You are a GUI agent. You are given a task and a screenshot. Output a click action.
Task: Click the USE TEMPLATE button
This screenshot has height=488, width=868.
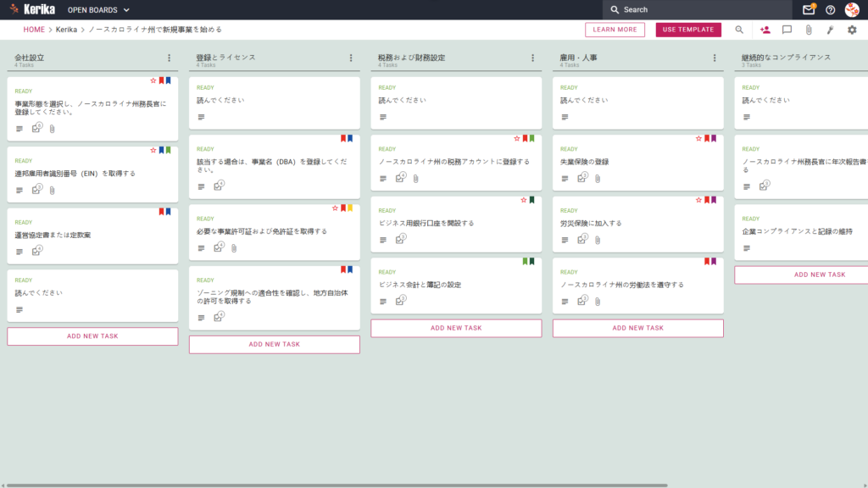click(688, 30)
